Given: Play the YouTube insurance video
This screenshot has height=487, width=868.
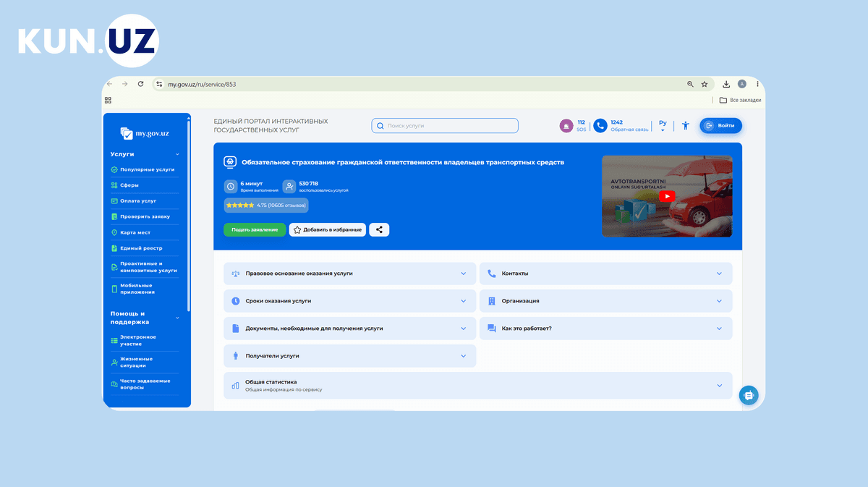Looking at the screenshot, I should (x=667, y=195).
